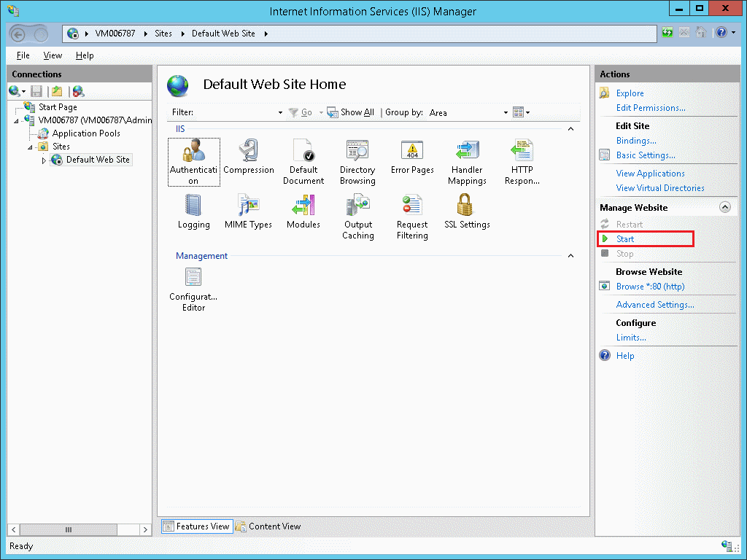The image size is (747, 560).
Task: Open the Default Document feature
Action: 303,152
